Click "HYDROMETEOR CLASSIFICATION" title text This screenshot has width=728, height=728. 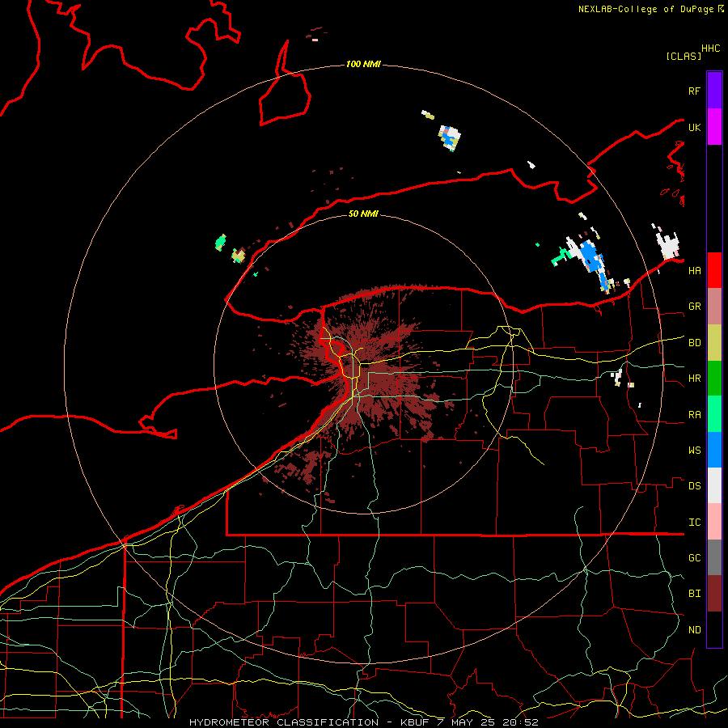(x=284, y=722)
